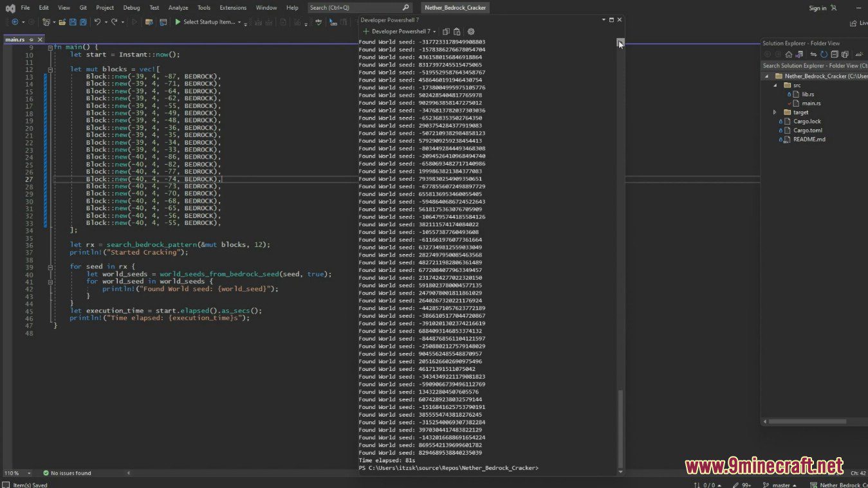Open the Extensions menu
The image size is (868, 488).
[x=233, y=8]
